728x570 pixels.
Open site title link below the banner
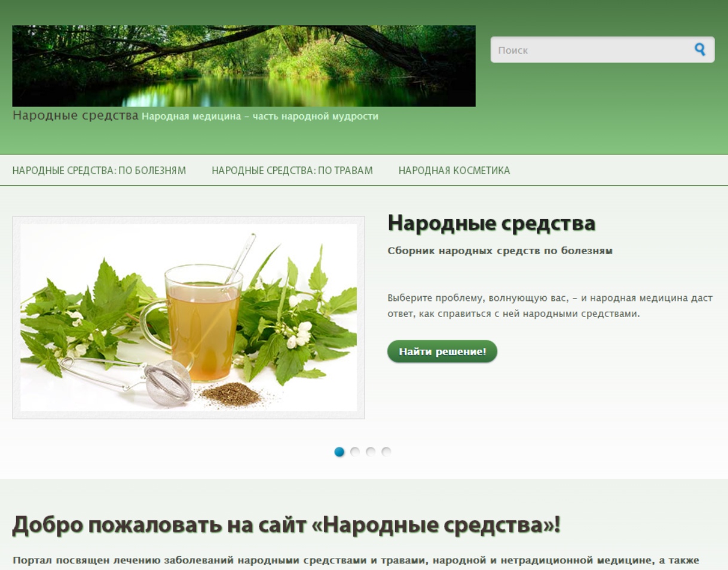pyautogui.click(x=75, y=115)
